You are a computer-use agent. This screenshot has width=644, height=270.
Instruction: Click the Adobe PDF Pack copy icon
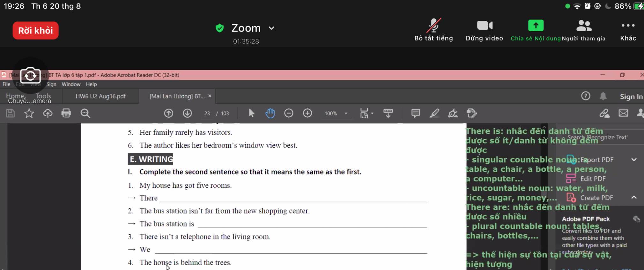coord(637,219)
